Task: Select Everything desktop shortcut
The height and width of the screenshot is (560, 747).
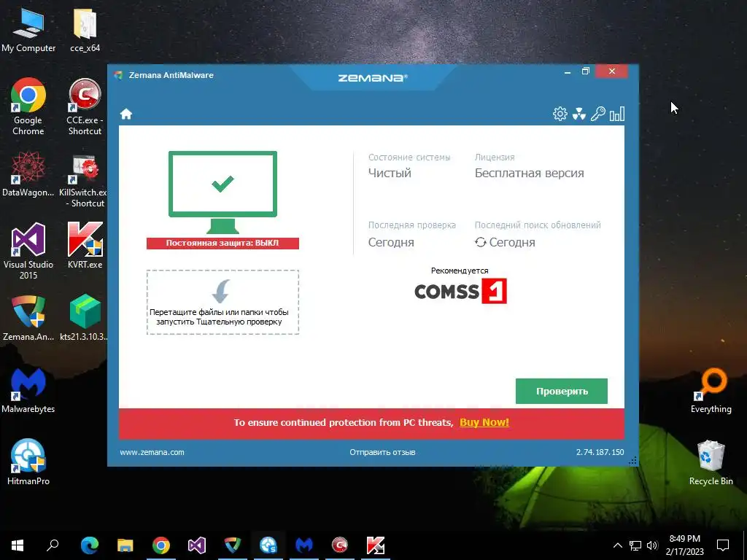Action: pos(711,391)
